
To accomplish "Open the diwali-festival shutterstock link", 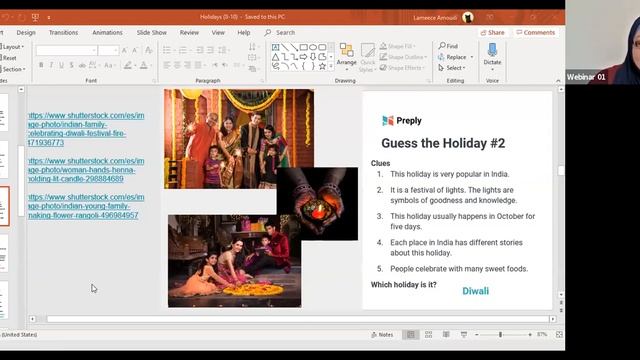I will click(86, 129).
